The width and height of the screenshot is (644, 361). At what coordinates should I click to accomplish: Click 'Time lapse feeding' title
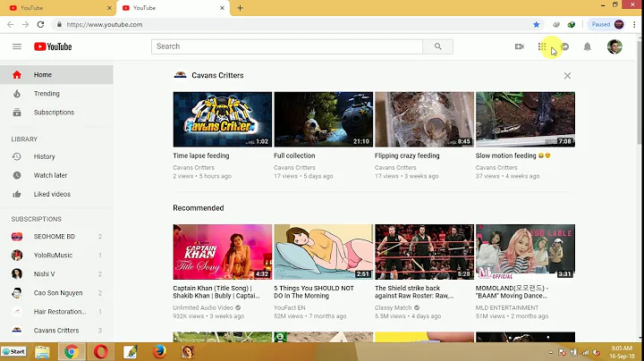pyautogui.click(x=201, y=155)
